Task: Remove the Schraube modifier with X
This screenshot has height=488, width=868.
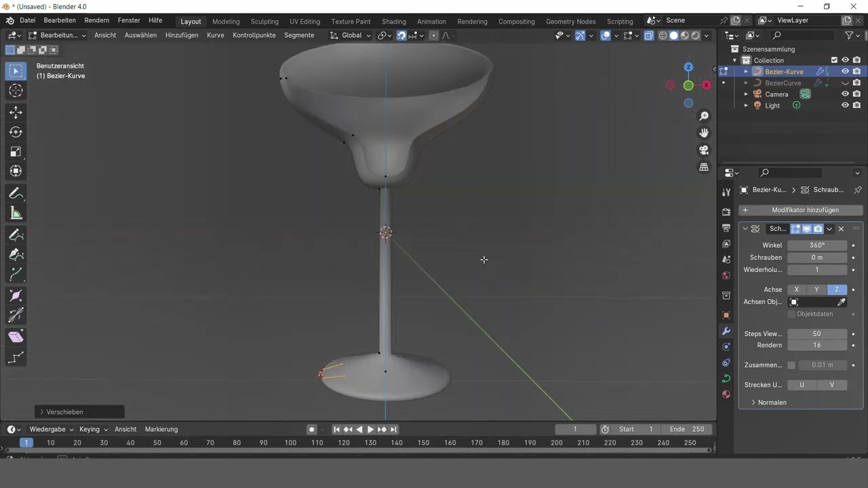Action: pos(841,229)
